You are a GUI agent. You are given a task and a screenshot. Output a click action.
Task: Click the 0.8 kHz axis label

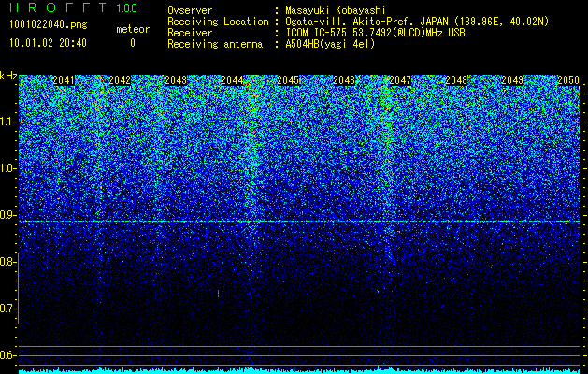click(x=7, y=262)
